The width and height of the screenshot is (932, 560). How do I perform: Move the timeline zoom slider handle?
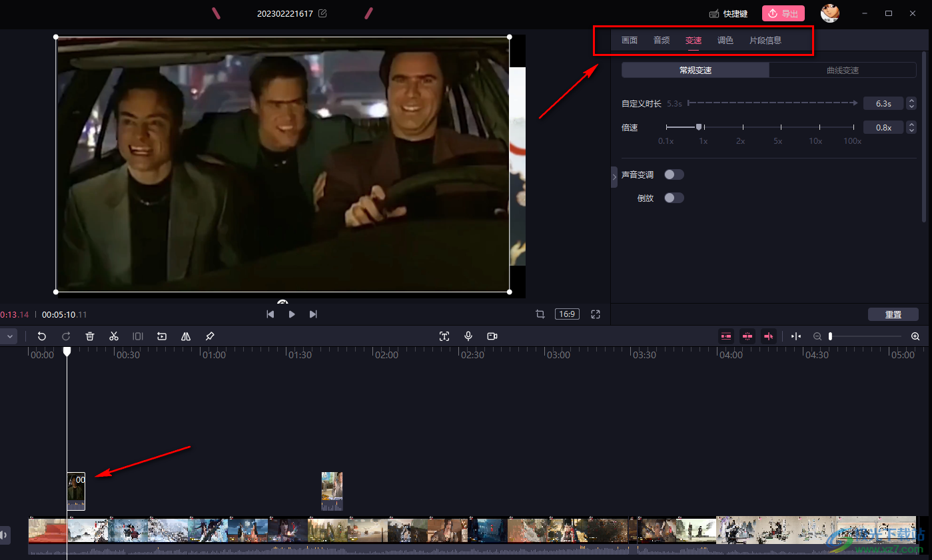pos(830,336)
